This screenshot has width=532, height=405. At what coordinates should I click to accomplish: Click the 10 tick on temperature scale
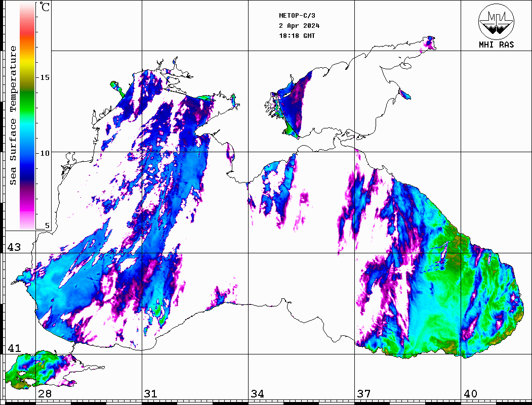[x=45, y=153]
